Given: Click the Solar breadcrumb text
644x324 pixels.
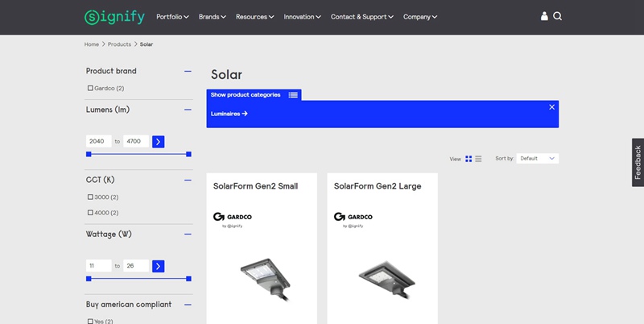Looking at the screenshot, I should point(147,44).
